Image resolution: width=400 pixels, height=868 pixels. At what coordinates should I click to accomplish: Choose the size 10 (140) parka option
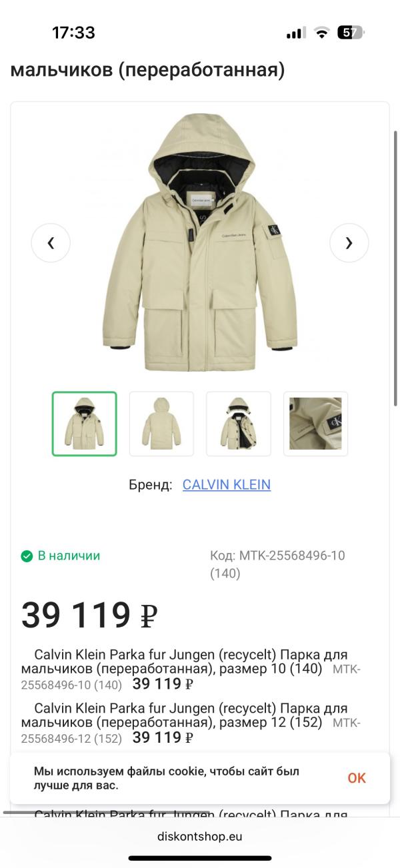click(191, 669)
